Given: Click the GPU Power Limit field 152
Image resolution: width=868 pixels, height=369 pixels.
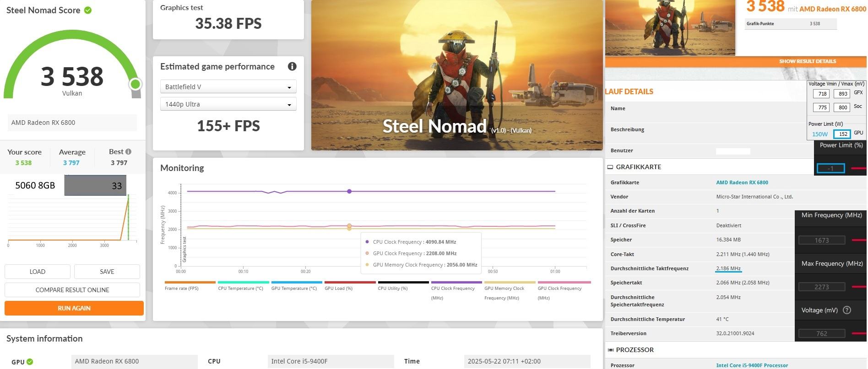Looking at the screenshot, I should point(842,134).
